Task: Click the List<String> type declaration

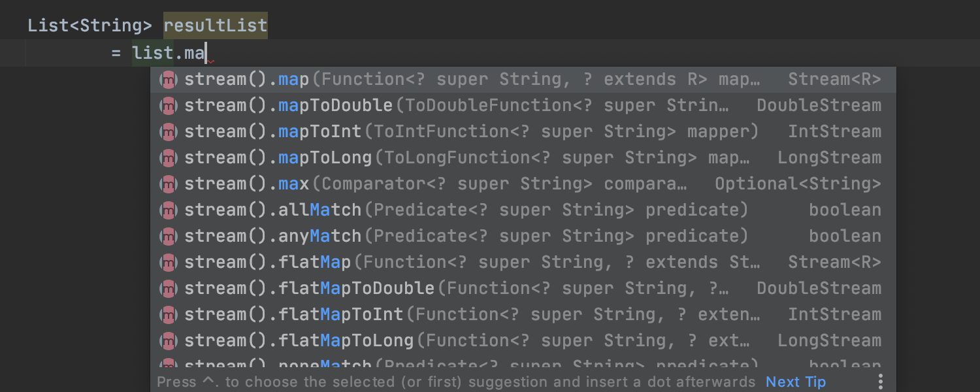Action: (90, 26)
